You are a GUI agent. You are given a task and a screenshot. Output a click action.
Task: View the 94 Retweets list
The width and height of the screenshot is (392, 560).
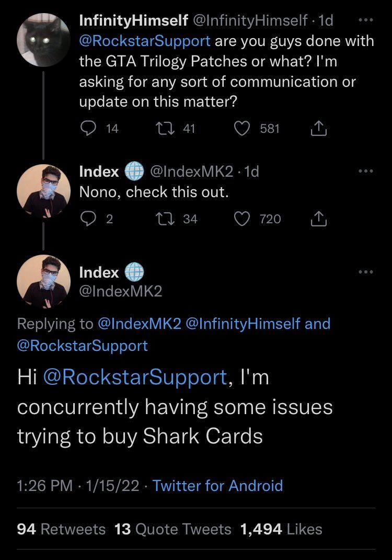(x=61, y=529)
